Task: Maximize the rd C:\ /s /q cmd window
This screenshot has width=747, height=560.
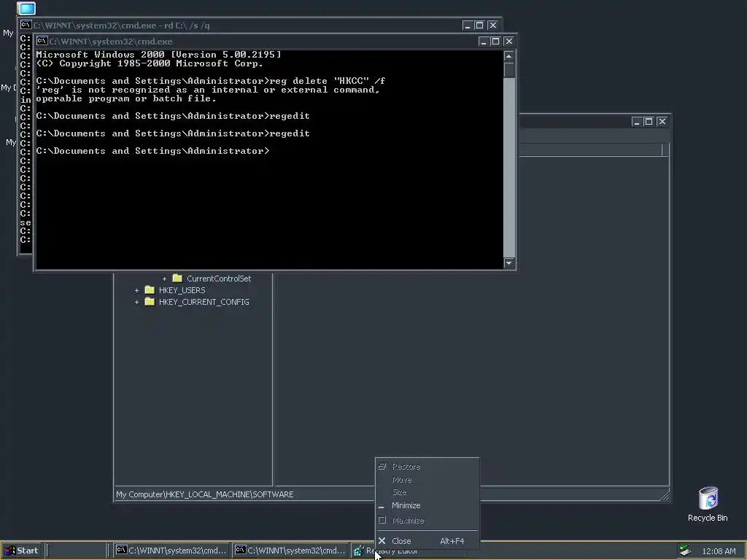Action: tap(479, 26)
